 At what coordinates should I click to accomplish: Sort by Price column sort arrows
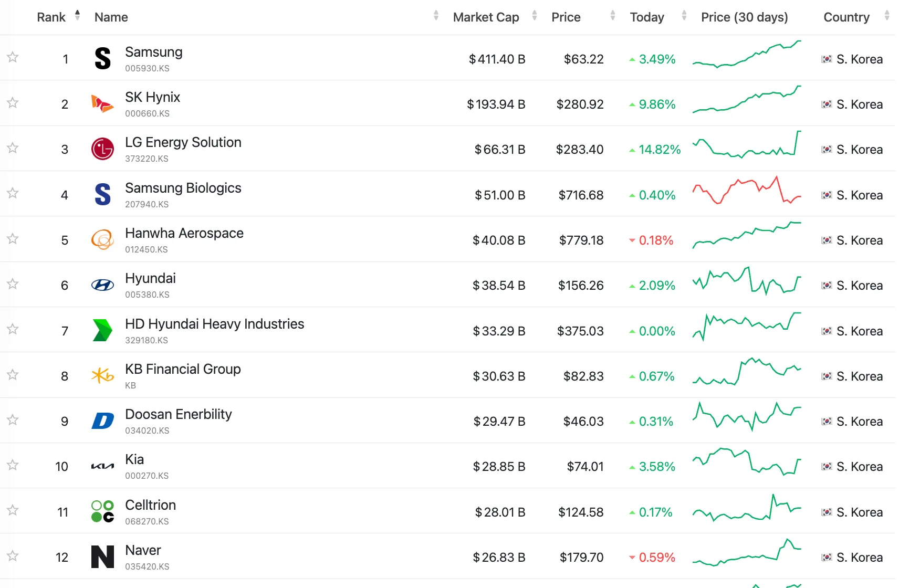click(612, 16)
